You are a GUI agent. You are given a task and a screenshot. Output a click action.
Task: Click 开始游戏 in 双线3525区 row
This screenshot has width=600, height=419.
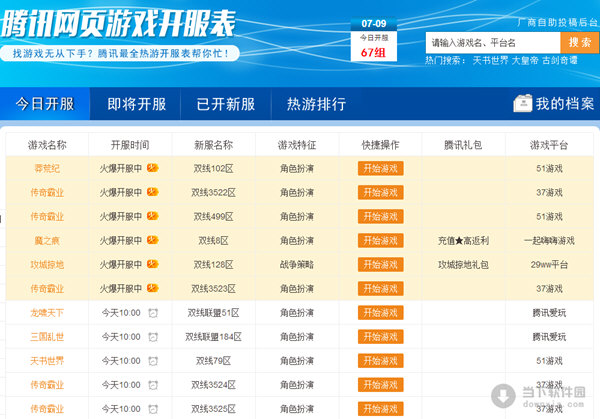tap(380, 409)
